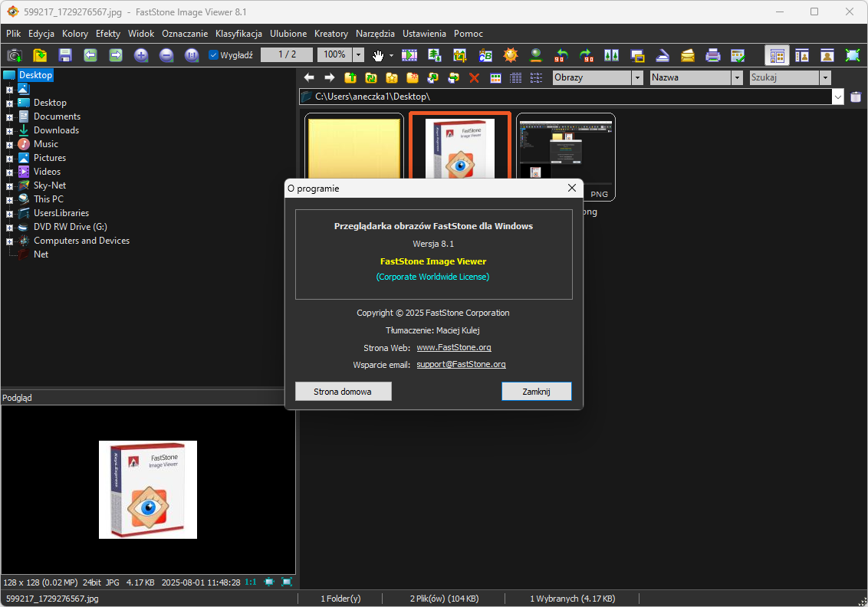Screen dimensions: 868x607
Task: Open the Plik menu
Action: [x=13, y=34]
